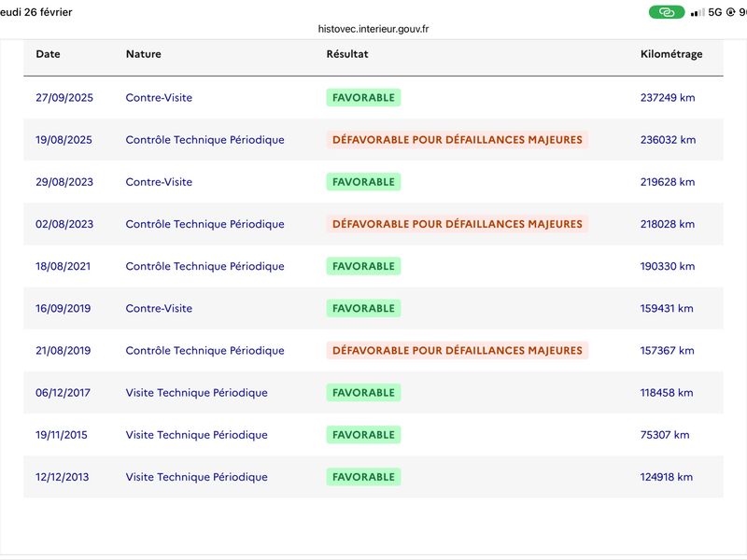The height and width of the screenshot is (560, 747).
Task: Click the Date column header
Action: pyautogui.click(x=49, y=54)
